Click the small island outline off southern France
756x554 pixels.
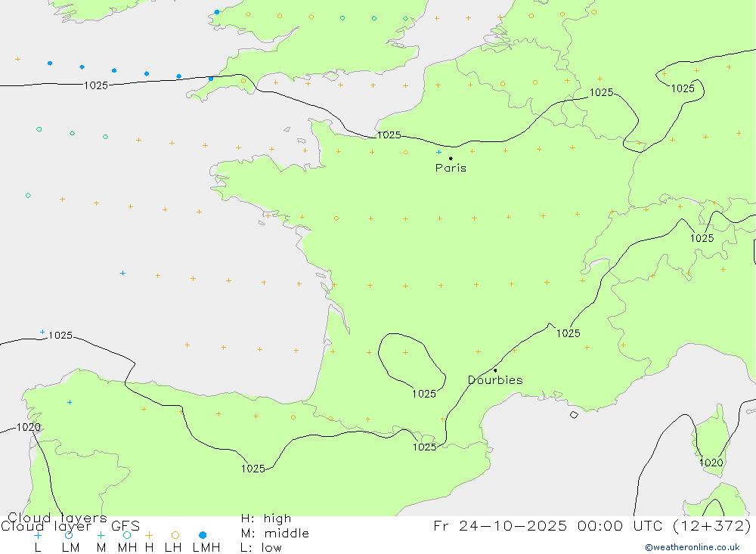point(574,415)
